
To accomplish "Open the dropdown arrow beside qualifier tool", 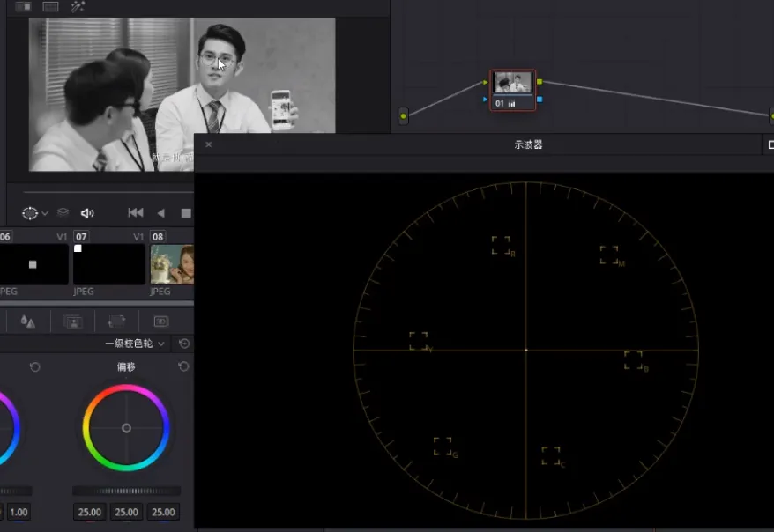I will pyautogui.click(x=45, y=213).
